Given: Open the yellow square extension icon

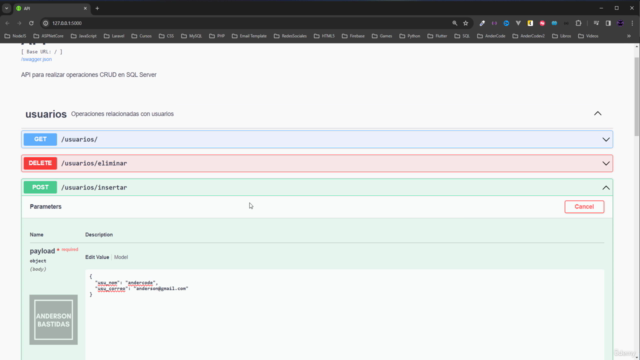Looking at the screenshot, I should click(x=530, y=23).
